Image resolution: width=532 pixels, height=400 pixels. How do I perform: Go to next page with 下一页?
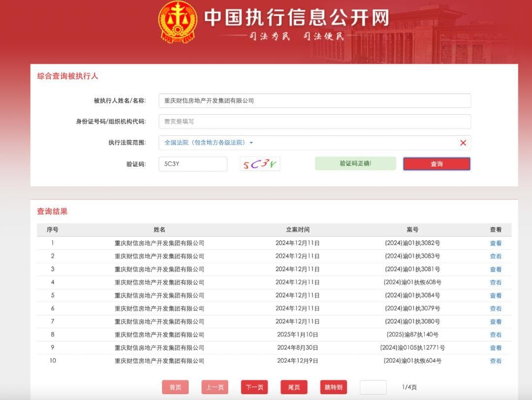point(255,387)
